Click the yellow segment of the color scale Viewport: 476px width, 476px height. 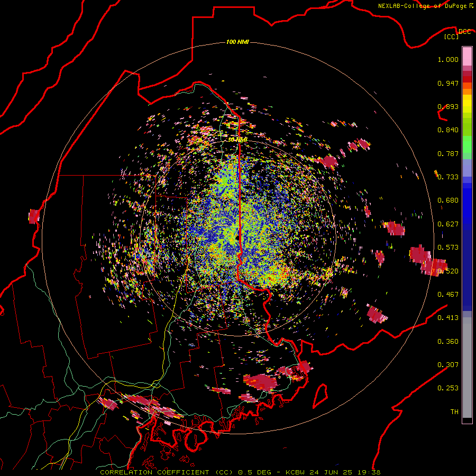tap(467, 104)
